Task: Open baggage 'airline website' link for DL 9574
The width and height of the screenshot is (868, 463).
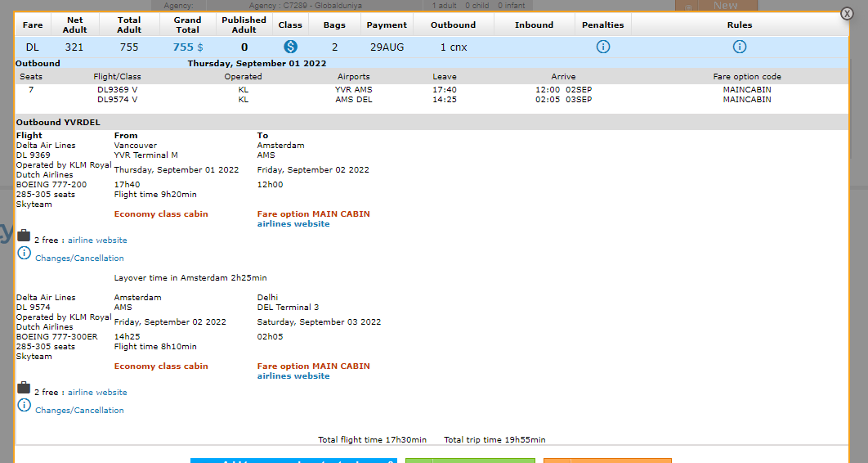Action: [x=97, y=393]
